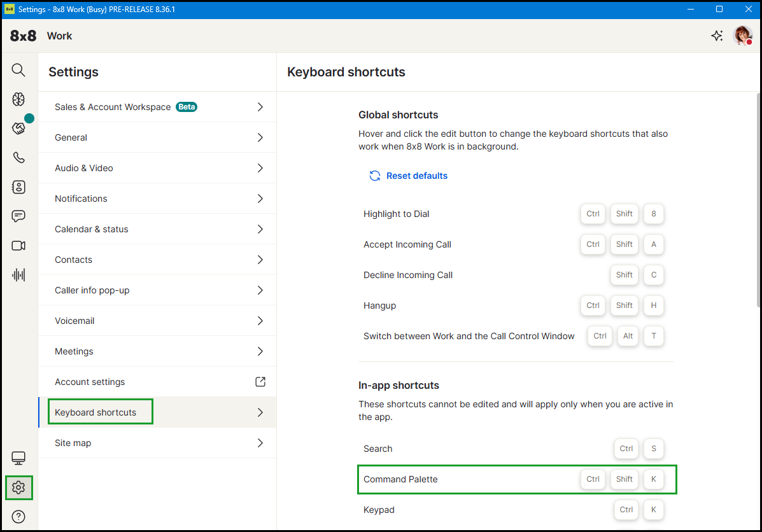The width and height of the screenshot is (762, 532).
Task: Open the AI brain icon in sidebar
Action: 18,99
